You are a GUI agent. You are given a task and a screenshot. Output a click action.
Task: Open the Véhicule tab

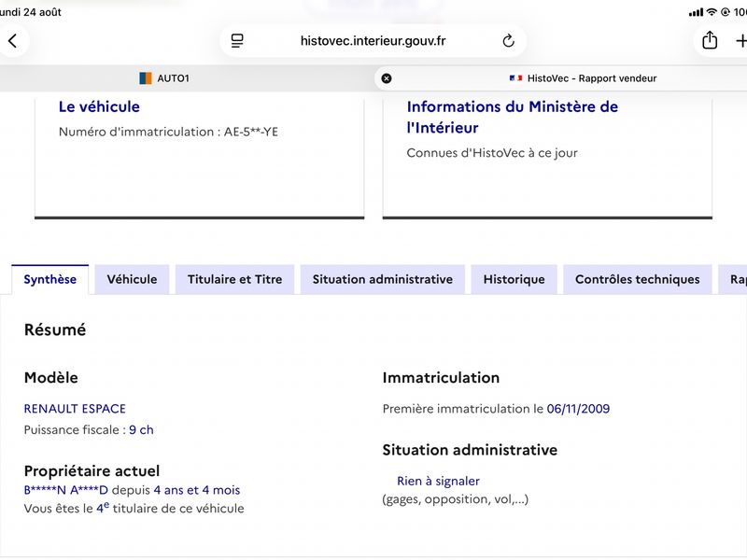pos(132,279)
